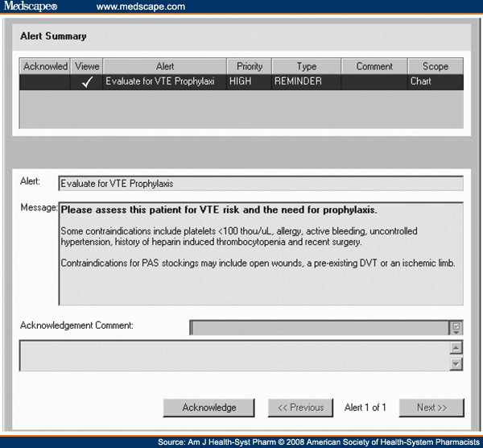Click the Medscape logo
The height and width of the screenshot is (448, 483).
coord(29,7)
